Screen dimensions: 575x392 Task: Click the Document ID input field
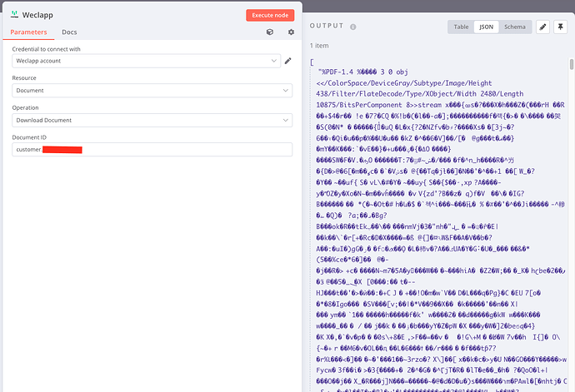coord(152,150)
